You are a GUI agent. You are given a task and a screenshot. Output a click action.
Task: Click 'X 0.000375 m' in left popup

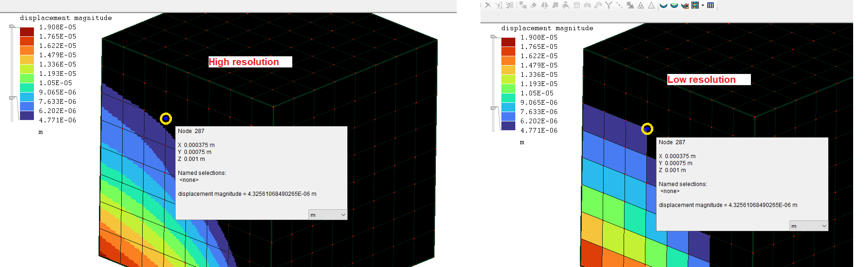pos(196,145)
